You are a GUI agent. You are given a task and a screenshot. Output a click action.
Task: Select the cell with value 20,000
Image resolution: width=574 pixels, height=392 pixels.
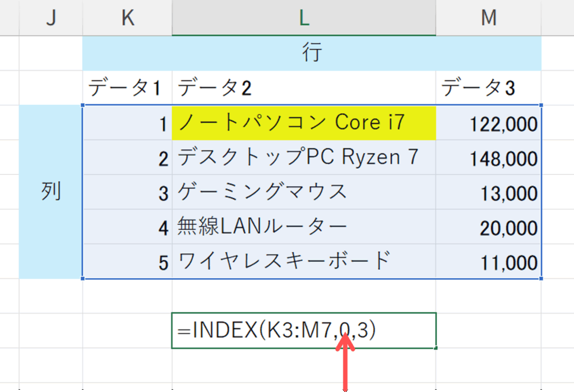[488, 228]
